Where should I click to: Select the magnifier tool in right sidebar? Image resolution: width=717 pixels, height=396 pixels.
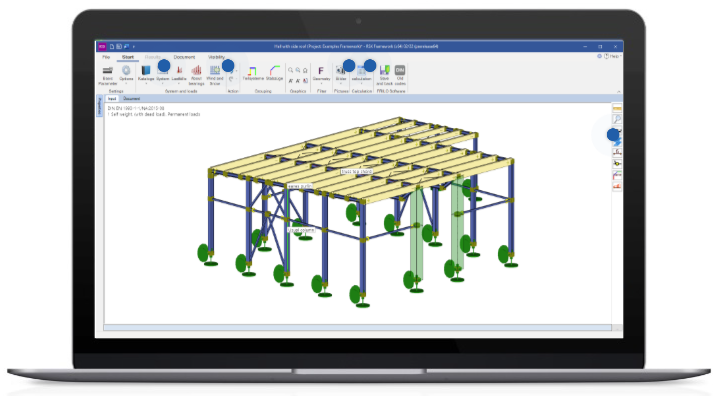(x=617, y=119)
